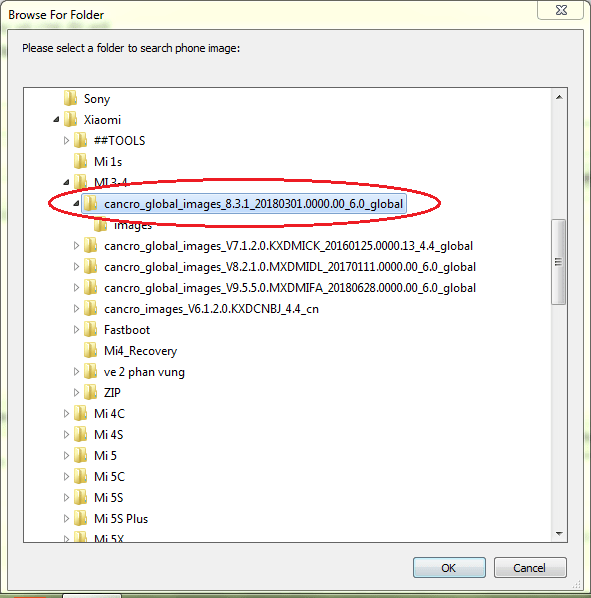Screen dimensions: 591x598
Task: Select the ve 2 phan vung label
Action: (x=144, y=372)
